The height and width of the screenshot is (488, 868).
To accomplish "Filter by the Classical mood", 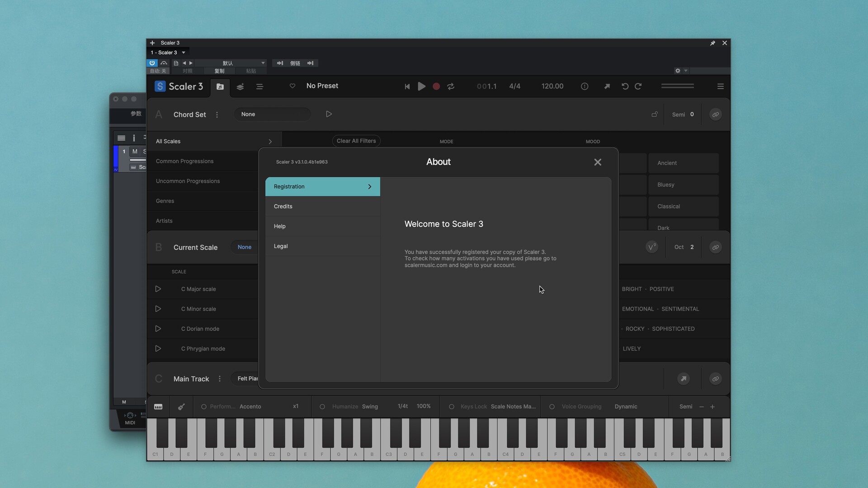I will pos(684,206).
